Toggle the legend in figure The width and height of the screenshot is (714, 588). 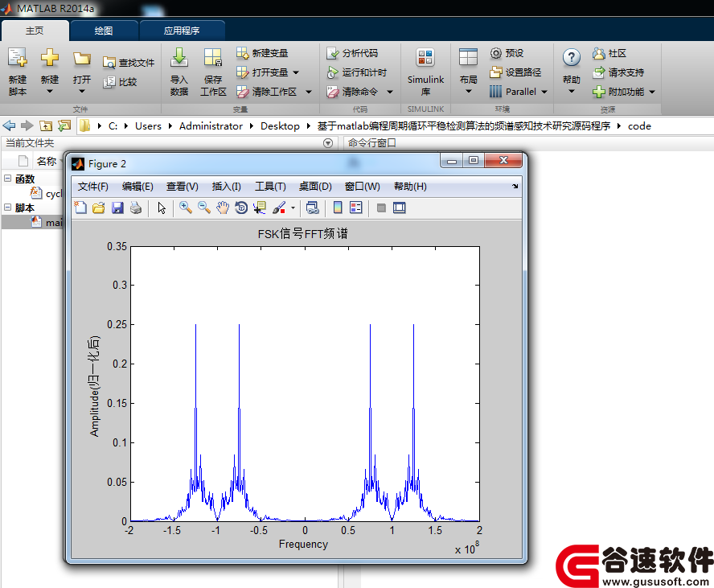(x=356, y=208)
